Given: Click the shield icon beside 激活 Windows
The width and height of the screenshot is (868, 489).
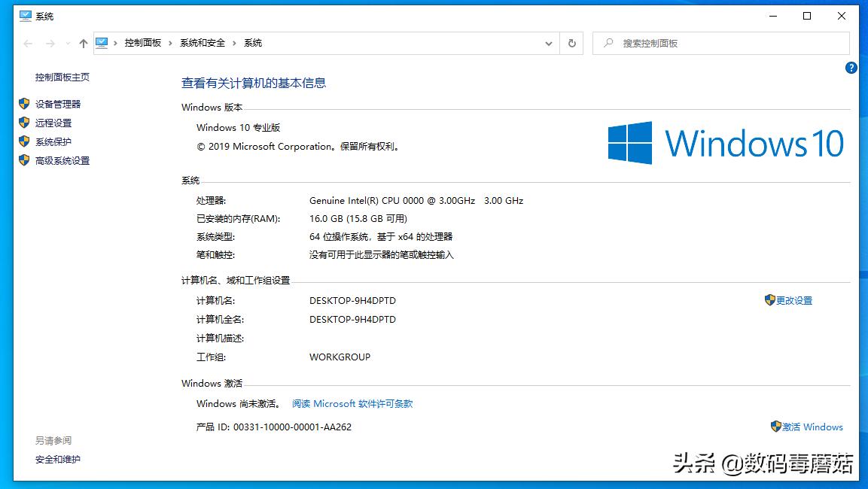Looking at the screenshot, I should [x=776, y=427].
